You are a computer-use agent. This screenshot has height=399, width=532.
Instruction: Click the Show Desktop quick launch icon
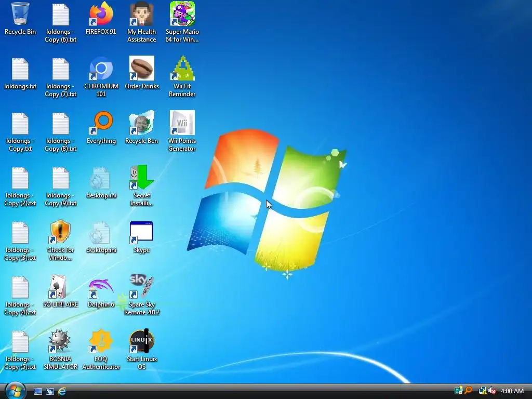(37, 391)
